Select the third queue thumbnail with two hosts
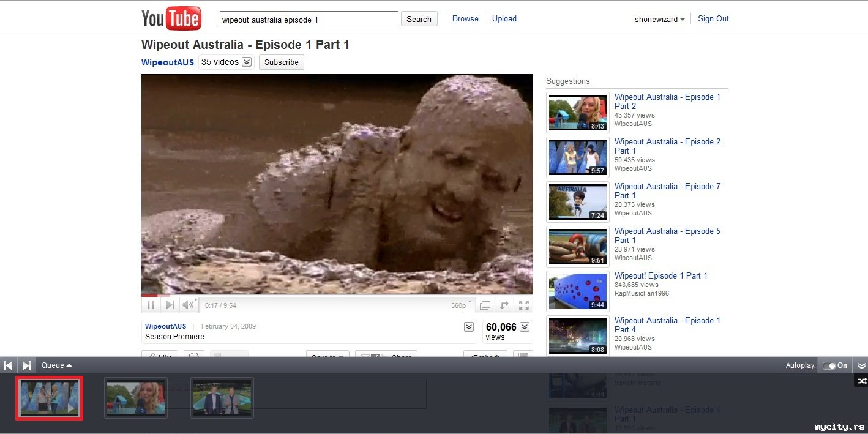Screen dimensions: 868x434 pos(222,398)
